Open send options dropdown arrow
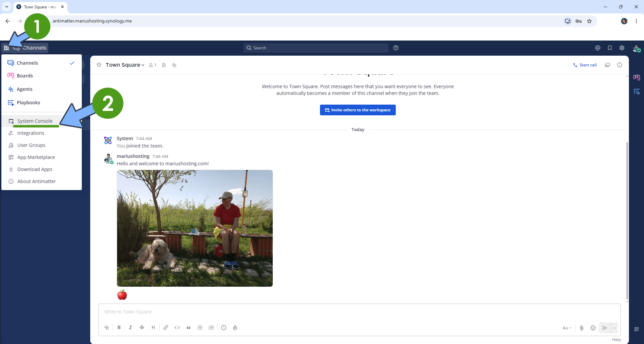The image size is (644, 344). [614, 328]
